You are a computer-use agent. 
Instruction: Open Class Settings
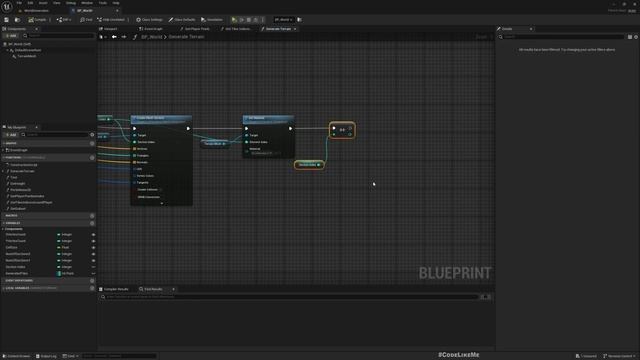click(149, 20)
